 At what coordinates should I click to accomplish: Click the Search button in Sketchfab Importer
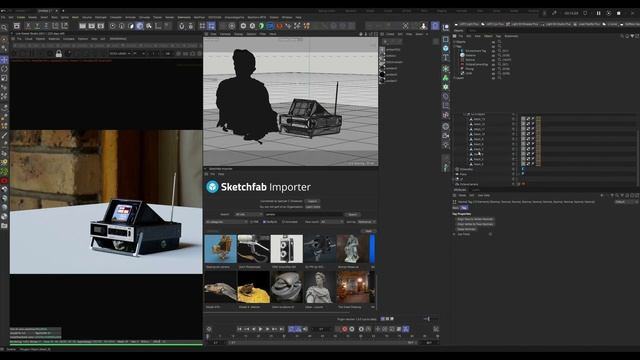352,214
